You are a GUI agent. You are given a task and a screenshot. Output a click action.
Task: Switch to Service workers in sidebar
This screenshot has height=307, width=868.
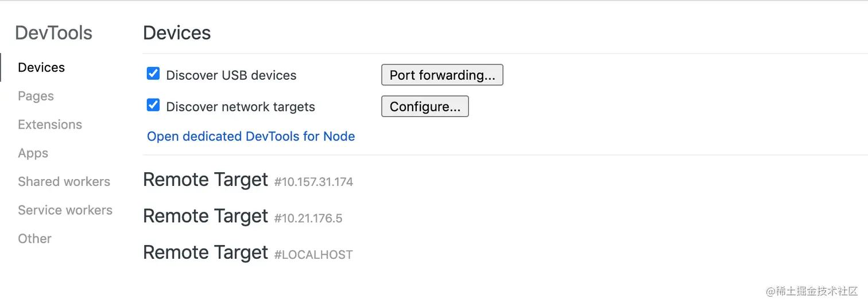(x=65, y=210)
